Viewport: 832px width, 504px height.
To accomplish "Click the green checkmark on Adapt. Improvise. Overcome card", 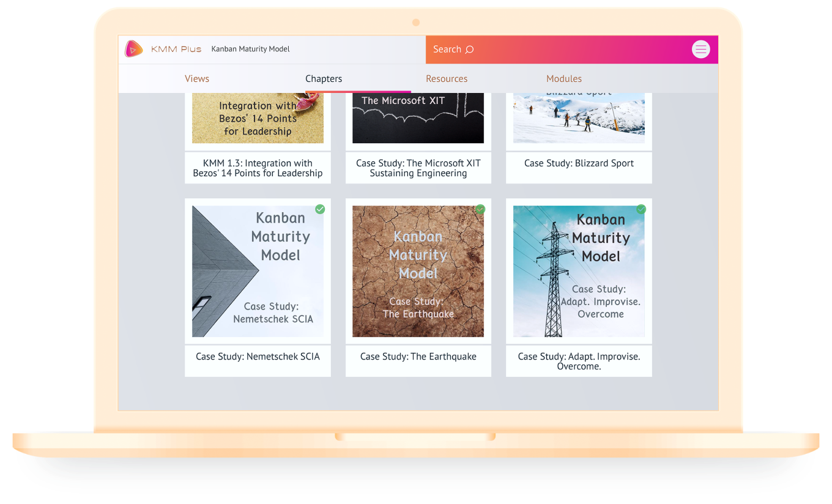I will click(x=641, y=209).
